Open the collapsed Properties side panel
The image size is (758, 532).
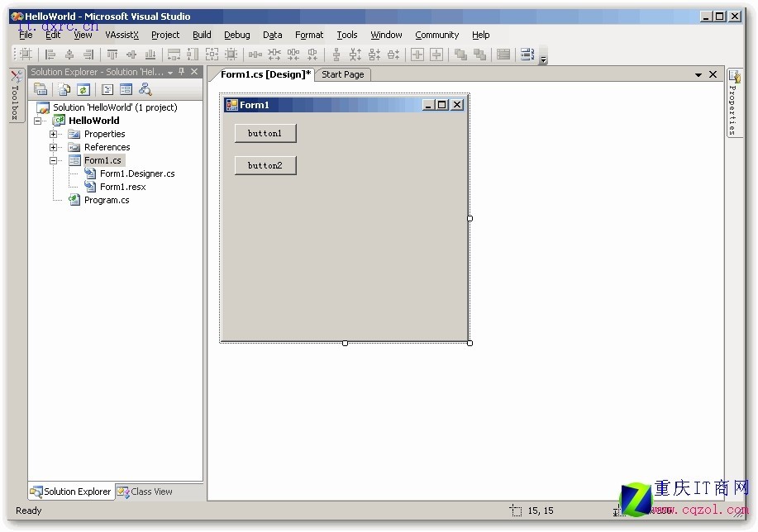coord(733,102)
